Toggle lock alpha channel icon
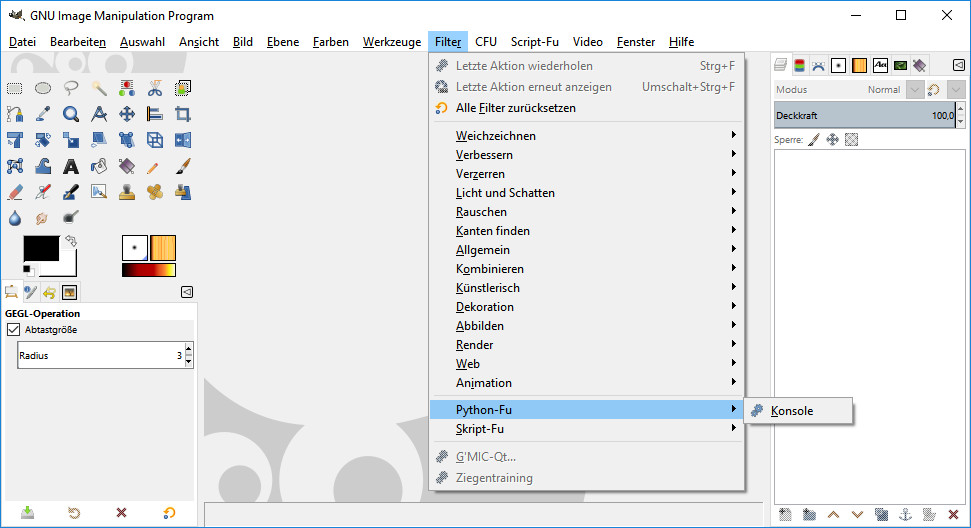971x528 pixels. click(851, 140)
